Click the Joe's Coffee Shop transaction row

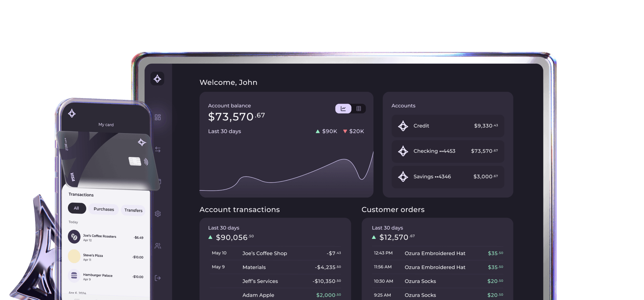tap(276, 253)
